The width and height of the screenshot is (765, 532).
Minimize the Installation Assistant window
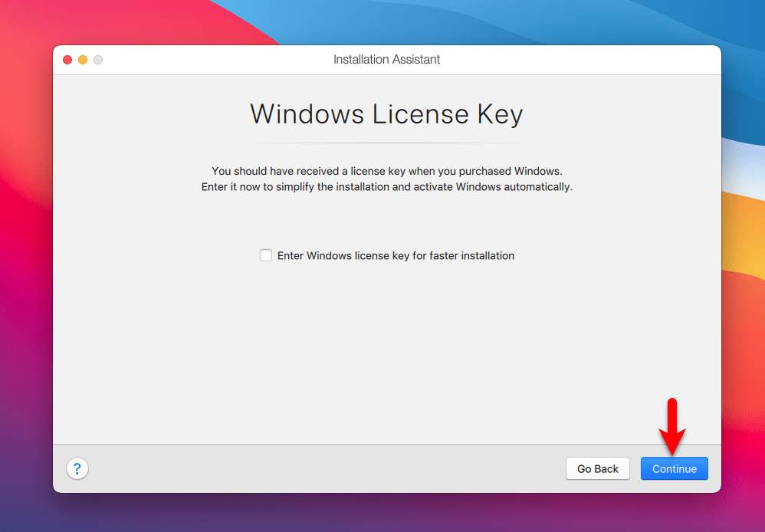[83, 60]
